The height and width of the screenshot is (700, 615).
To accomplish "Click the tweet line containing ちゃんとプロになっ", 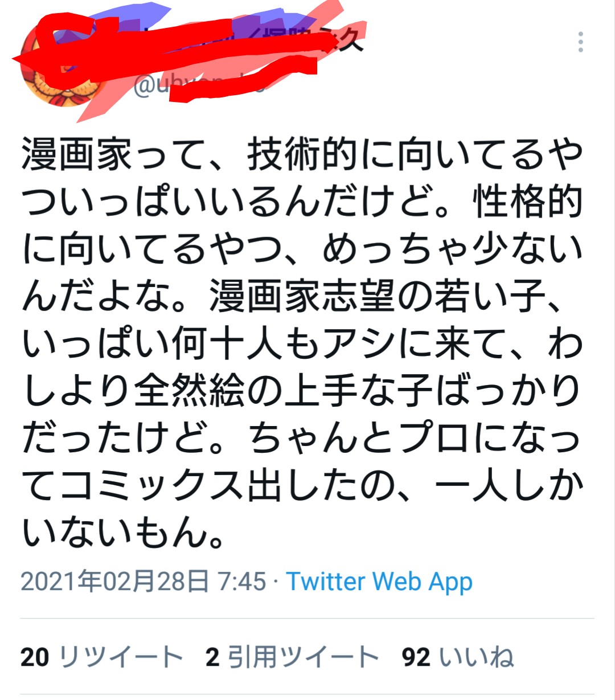I will click(x=302, y=439).
